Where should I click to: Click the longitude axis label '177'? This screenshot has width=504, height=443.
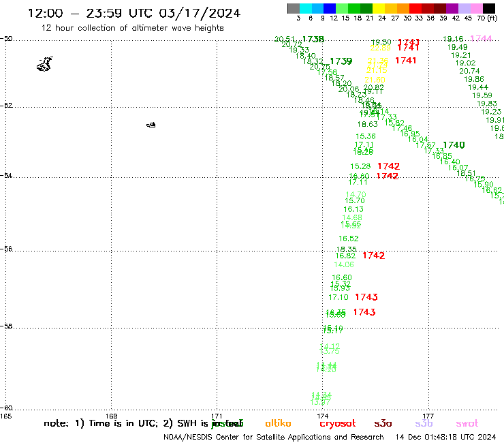pos(428,416)
